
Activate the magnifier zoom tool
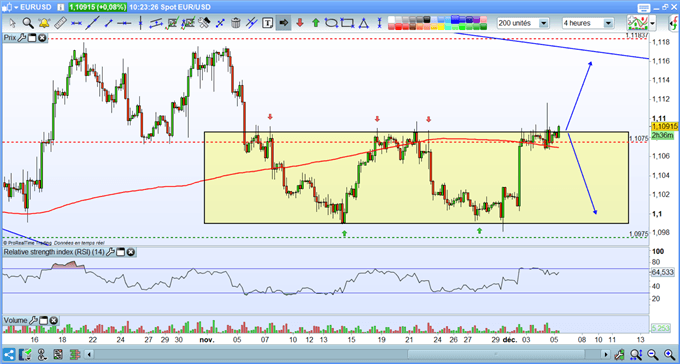coord(28,23)
